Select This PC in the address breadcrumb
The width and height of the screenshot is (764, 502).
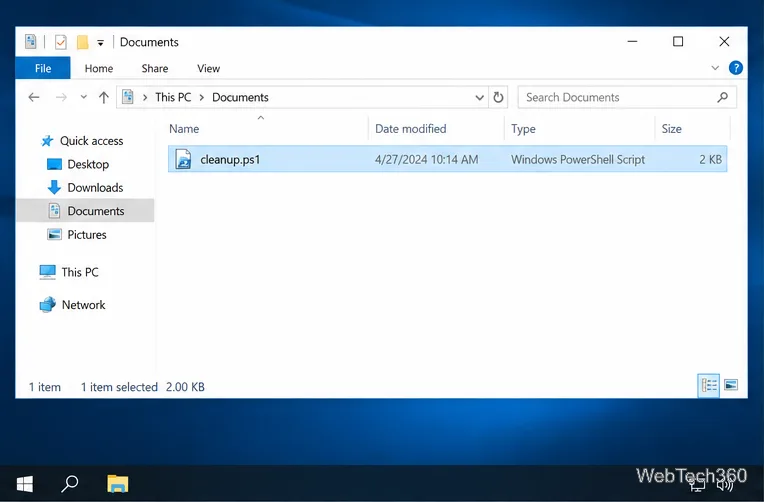click(173, 97)
